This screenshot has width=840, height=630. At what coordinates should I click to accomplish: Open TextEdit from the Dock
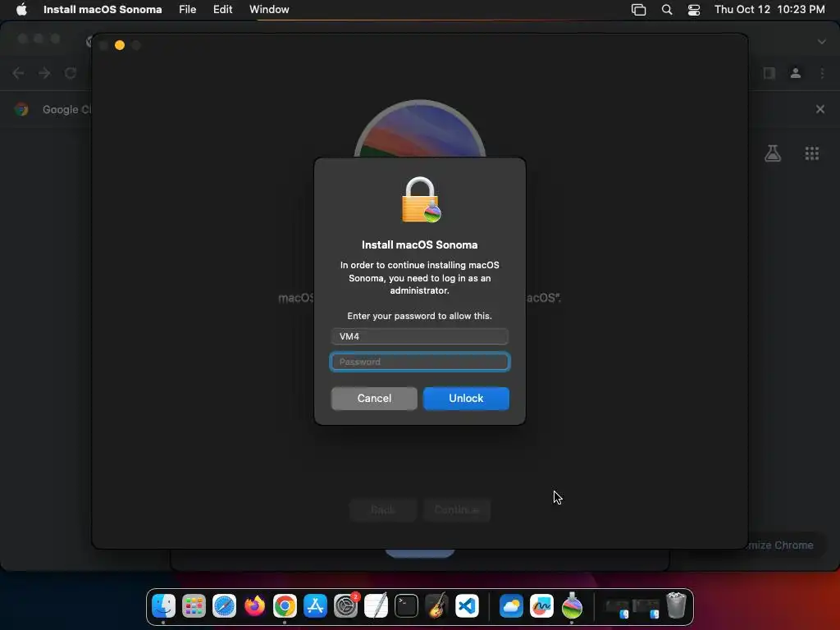tap(376, 606)
